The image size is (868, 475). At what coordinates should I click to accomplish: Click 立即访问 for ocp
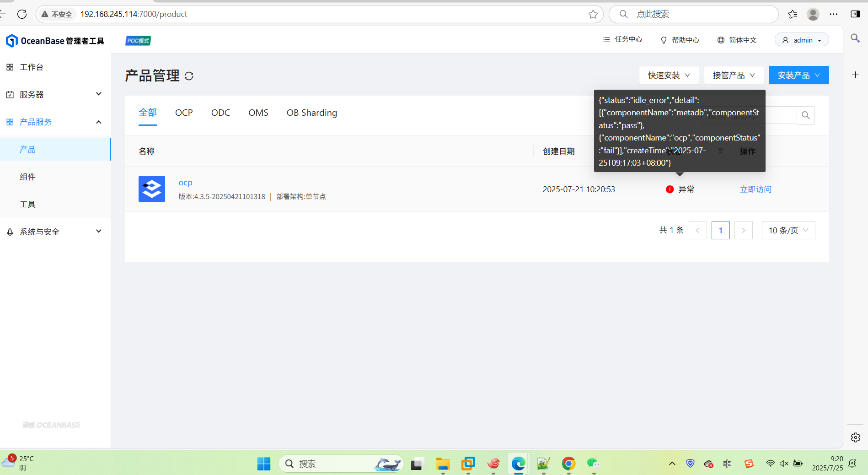[x=755, y=189]
